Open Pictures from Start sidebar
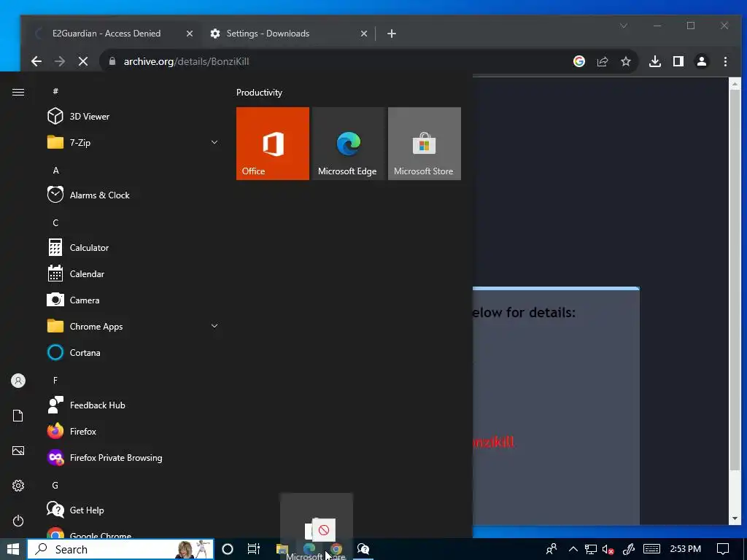 [18, 451]
